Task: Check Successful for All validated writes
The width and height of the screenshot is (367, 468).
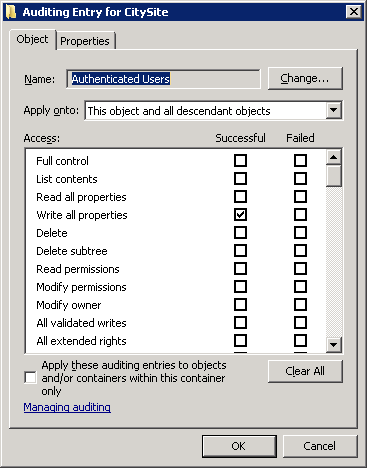Action: (240, 323)
